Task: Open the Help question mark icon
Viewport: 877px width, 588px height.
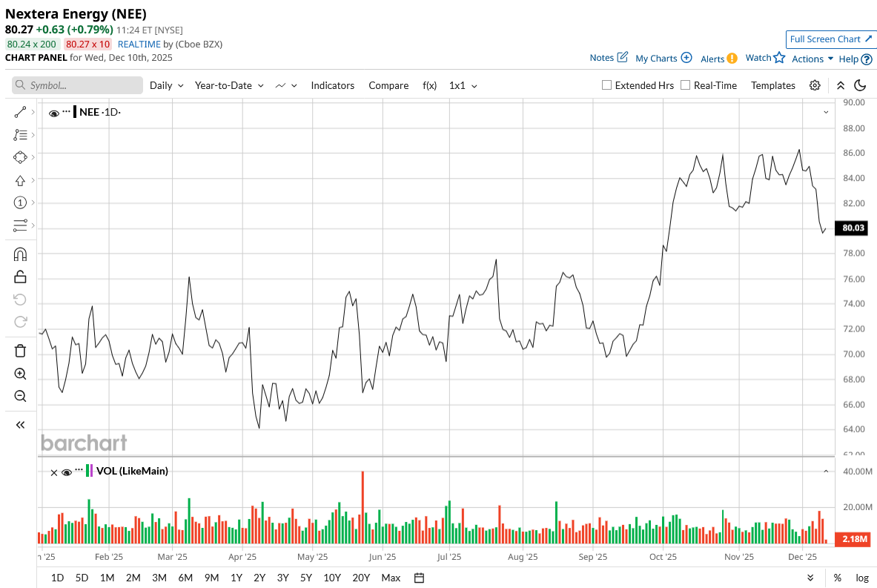Action: click(867, 59)
